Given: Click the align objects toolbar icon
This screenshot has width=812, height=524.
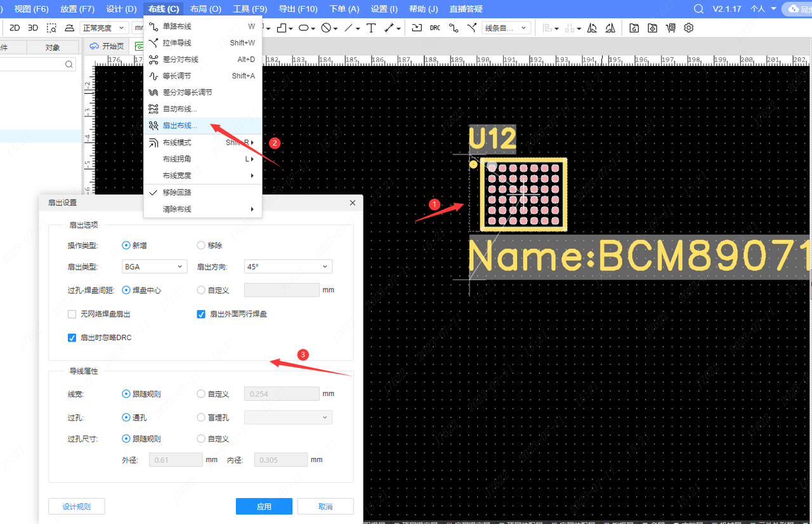Looking at the screenshot, I should (547, 28).
